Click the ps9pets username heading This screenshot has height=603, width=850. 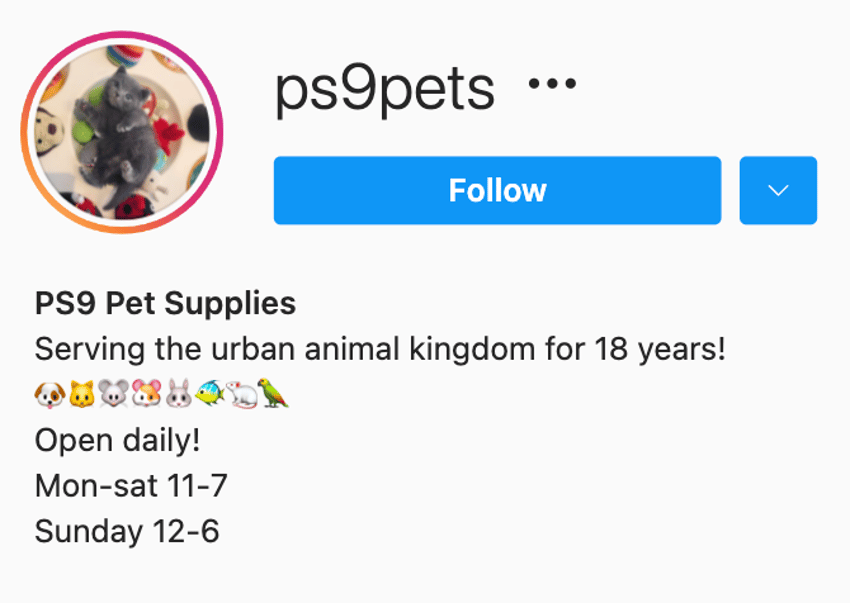click(385, 89)
